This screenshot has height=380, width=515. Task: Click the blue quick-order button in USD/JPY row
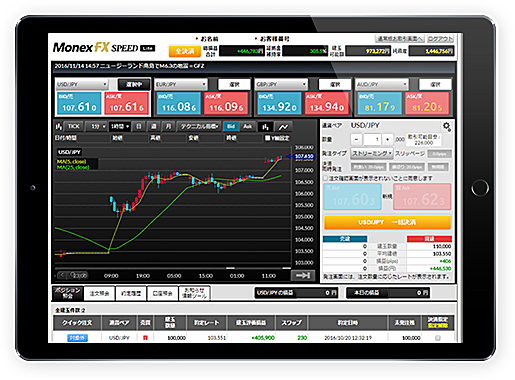77,338
